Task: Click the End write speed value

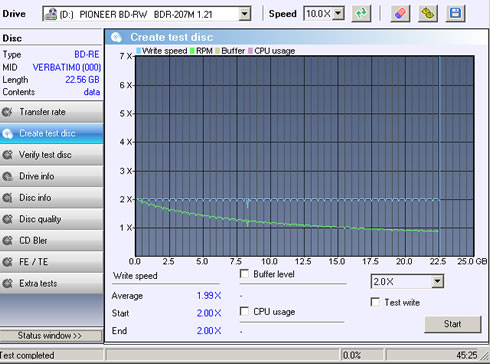Action: pos(209,331)
